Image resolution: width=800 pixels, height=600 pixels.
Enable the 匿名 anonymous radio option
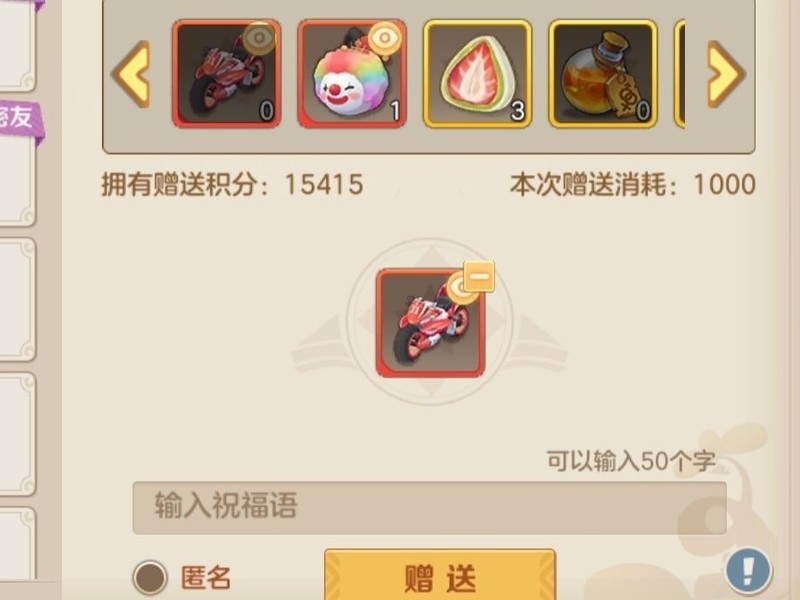[x=150, y=578]
